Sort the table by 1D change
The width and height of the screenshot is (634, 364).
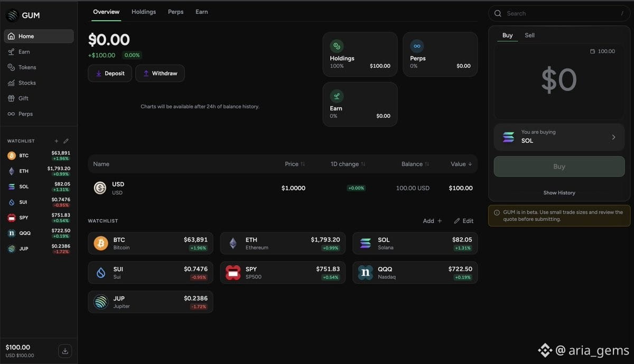[x=348, y=164]
